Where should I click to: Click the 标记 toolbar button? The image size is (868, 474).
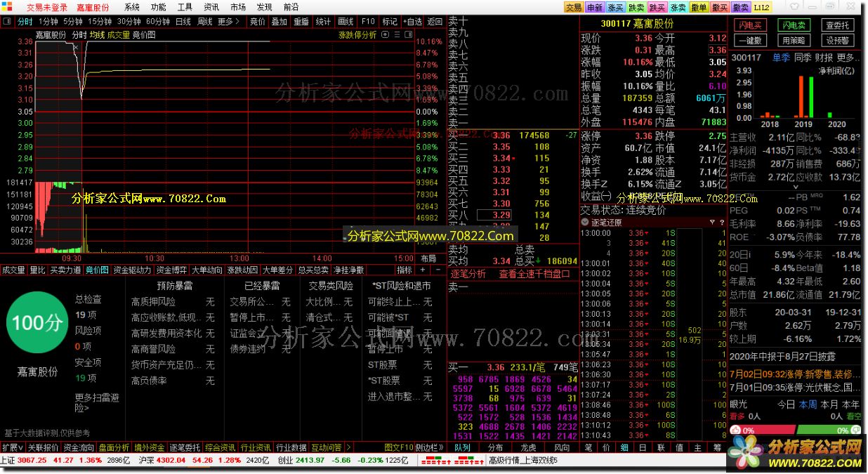(390, 22)
